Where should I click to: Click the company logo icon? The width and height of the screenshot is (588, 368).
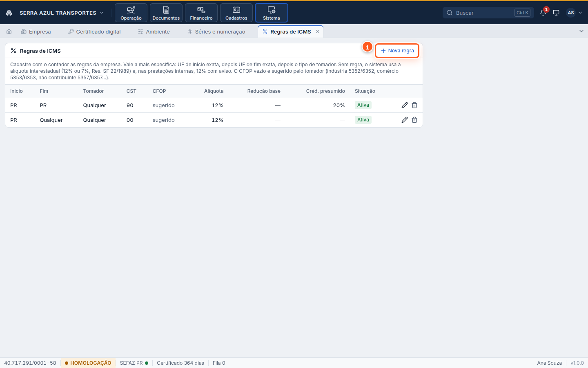tap(9, 13)
